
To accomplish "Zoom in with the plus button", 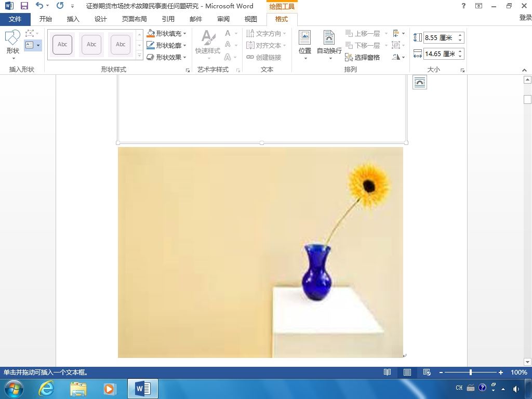I will tap(500, 372).
